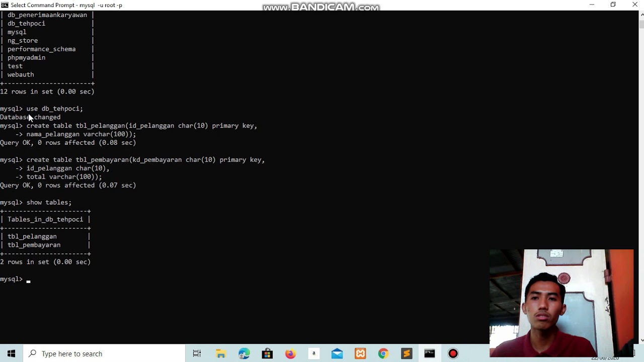
Task: Open Sublime Text from the taskbar
Action: (x=407, y=353)
